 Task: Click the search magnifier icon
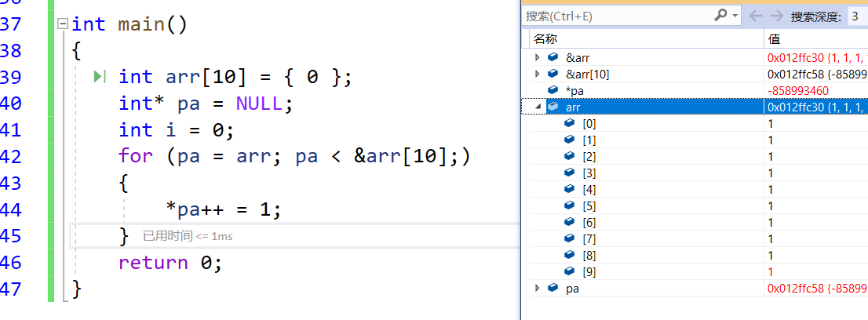pos(720,16)
